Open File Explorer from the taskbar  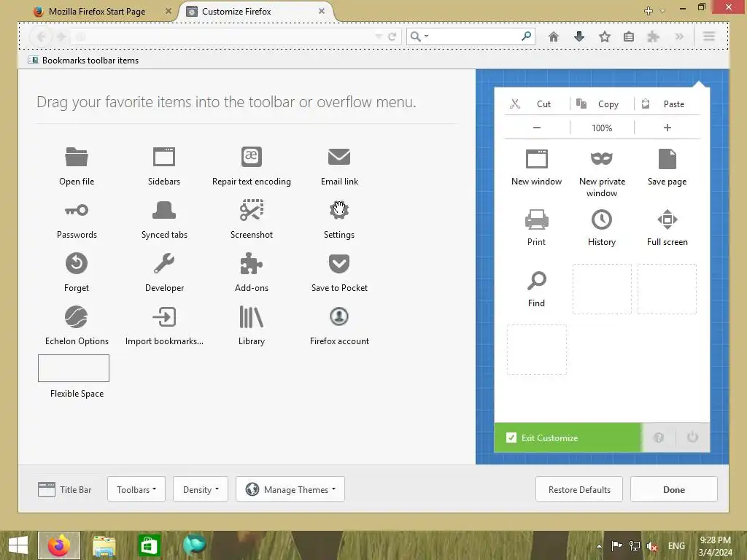[x=104, y=545]
